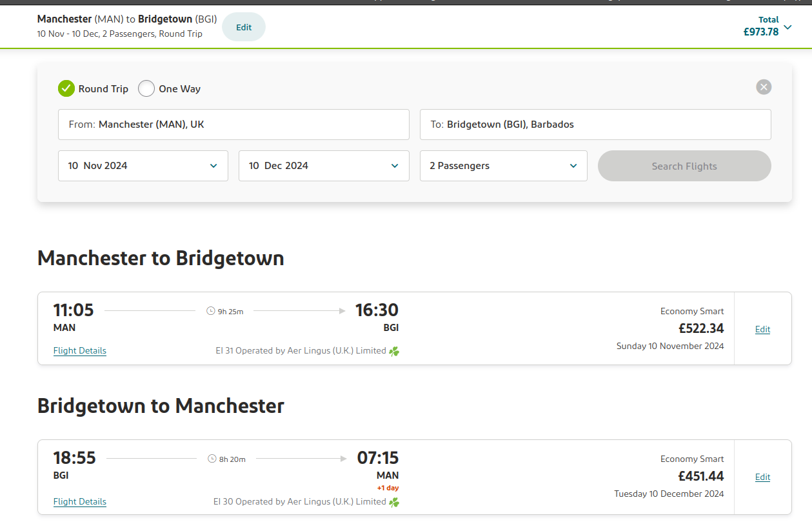Click the shamrock icon on flight EI 30
The height and width of the screenshot is (531, 812).
click(394, 502)
